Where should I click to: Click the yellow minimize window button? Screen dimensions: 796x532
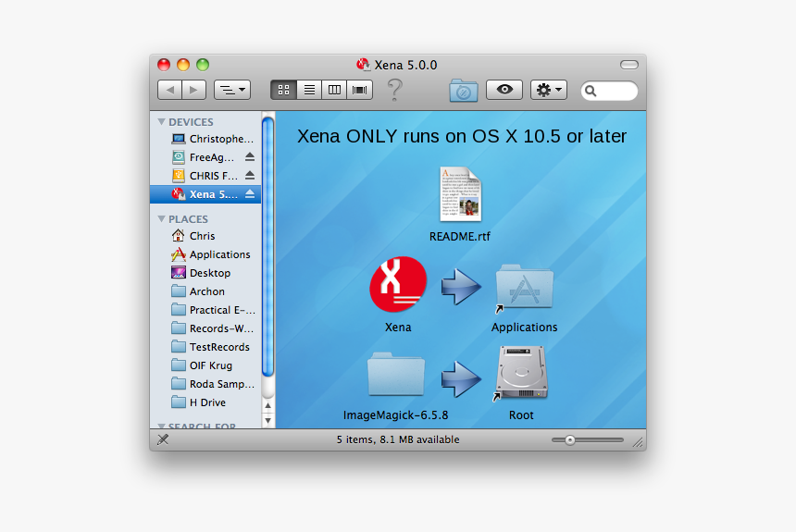(183, 65)
